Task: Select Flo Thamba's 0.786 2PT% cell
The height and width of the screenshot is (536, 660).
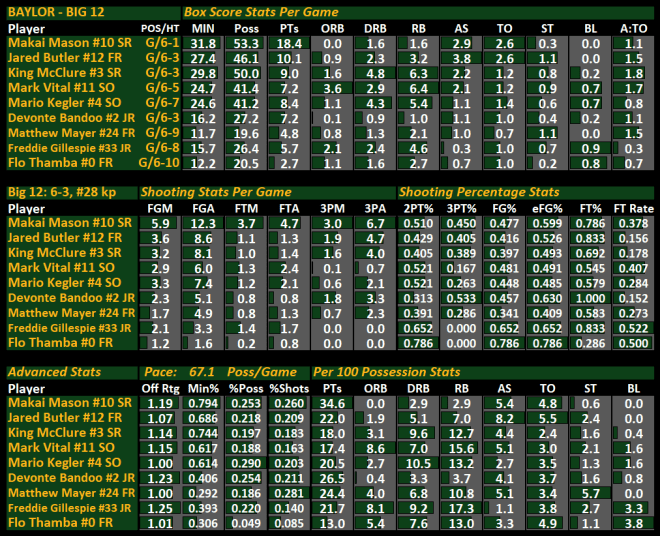Action: point(418,344)
